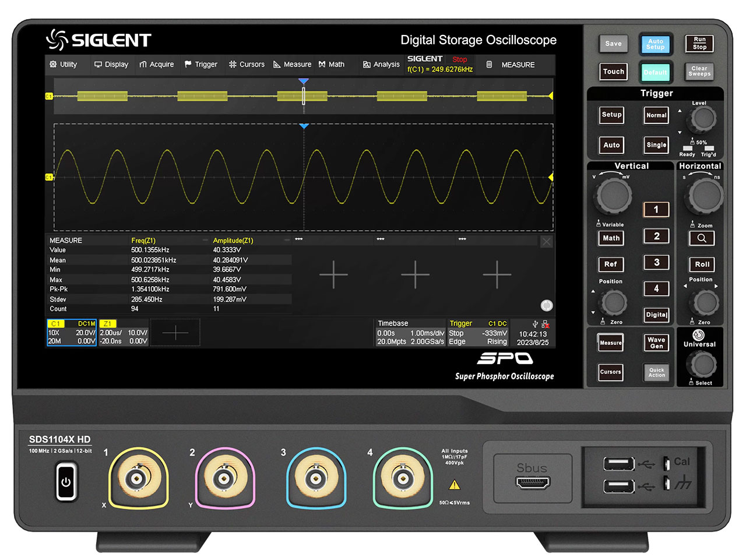The width and height of the screenshot is (746, 560).
Task: Open the Acquire menu
Action: pos(156,64)
